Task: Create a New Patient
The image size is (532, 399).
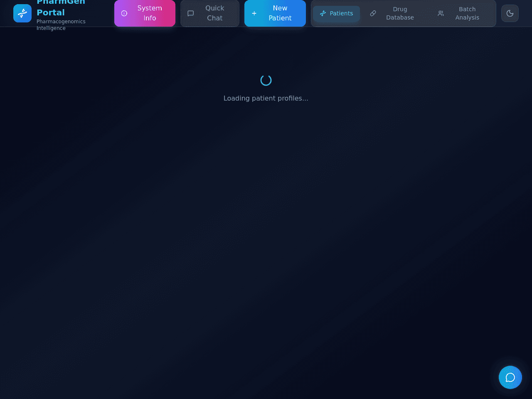Action: coord(275,13)
